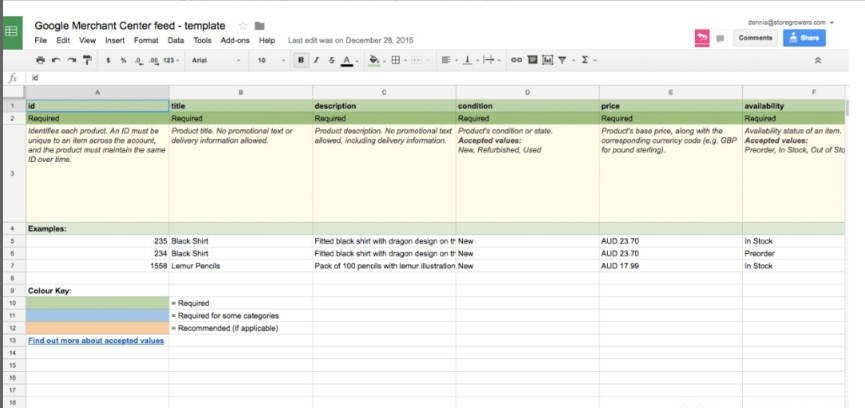Open the text color picker

coord(349,60)
